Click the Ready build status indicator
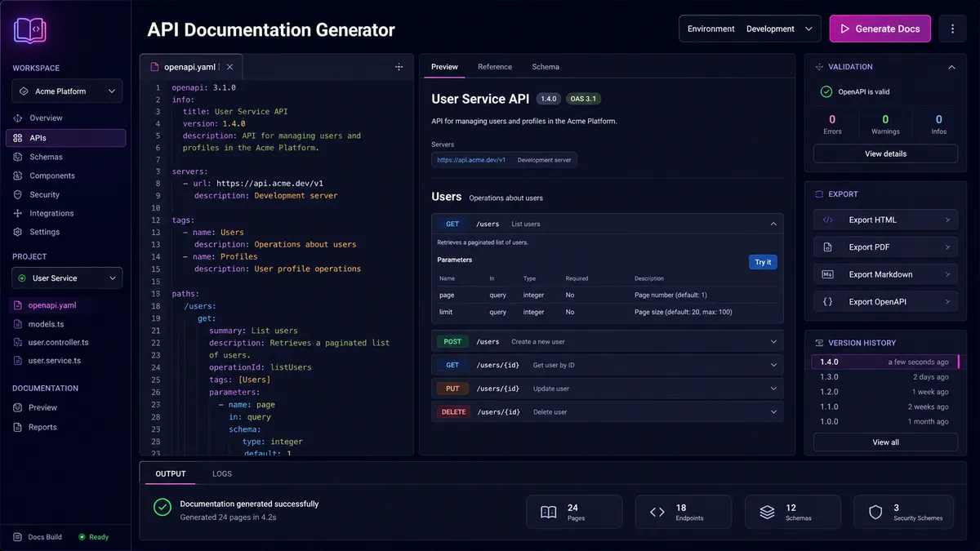The height and width of the screenshot is (551, 980). [x=93, y=537]
